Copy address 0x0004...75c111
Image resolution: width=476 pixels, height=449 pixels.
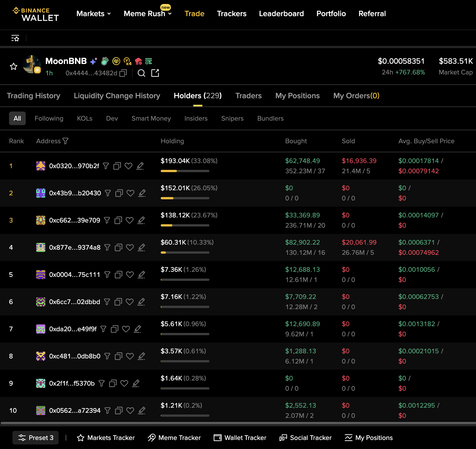119,275
